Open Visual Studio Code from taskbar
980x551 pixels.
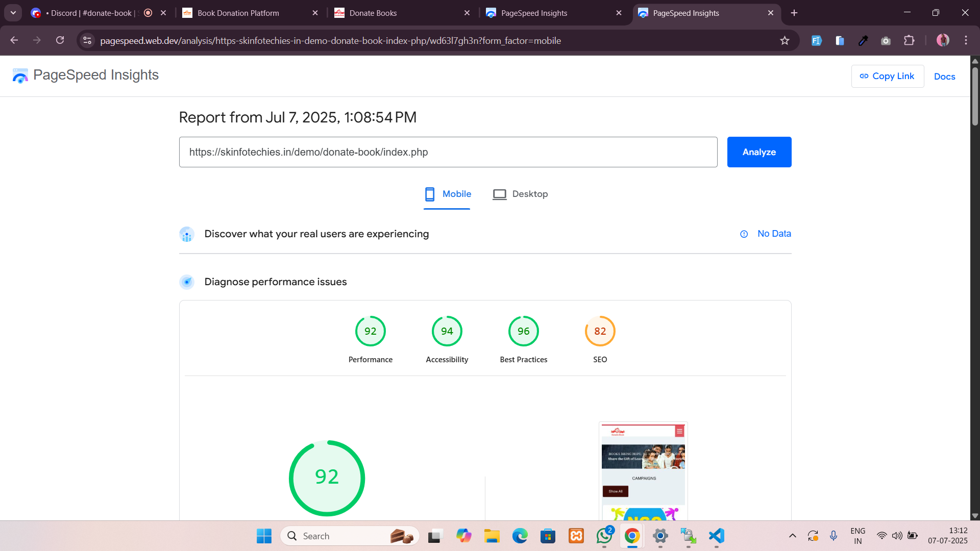716,536
